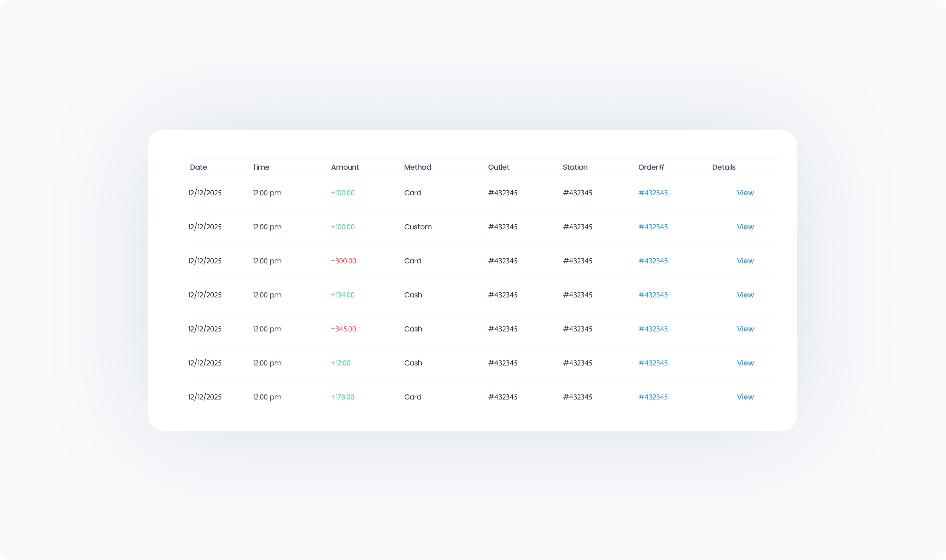Click the Order# column header
Viewport: 946px width, 560px height.
pyautogui.click(x=651, y=167)
